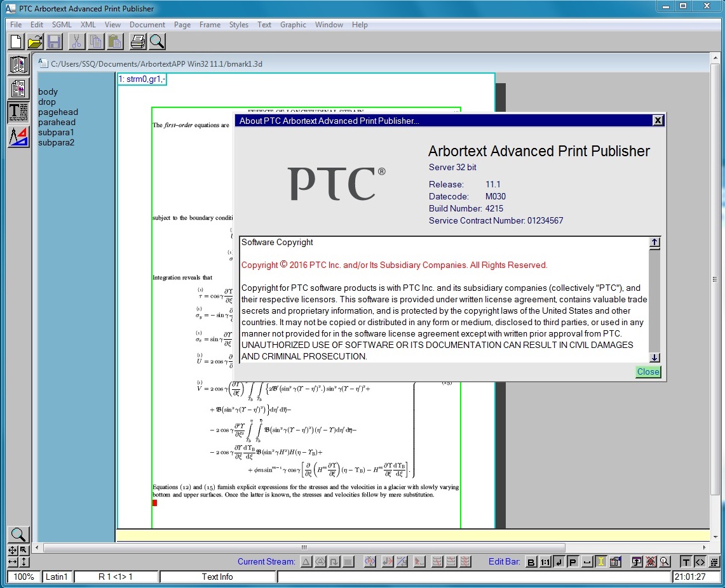The height and width of the screenshot is (588, 725).
Task: Select the document book mode icon
Action: click(x=18, y=64)
